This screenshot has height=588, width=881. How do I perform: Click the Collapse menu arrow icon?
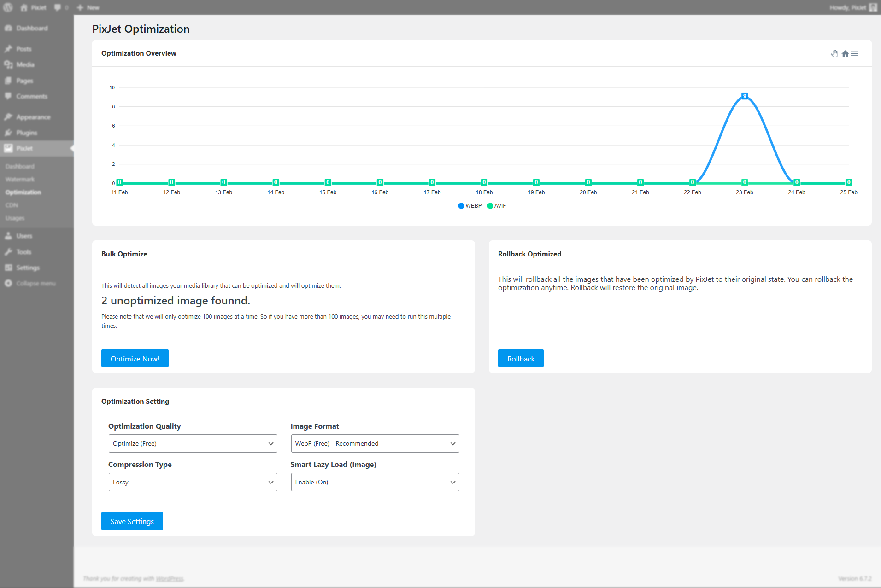click(x=8, y=283)
